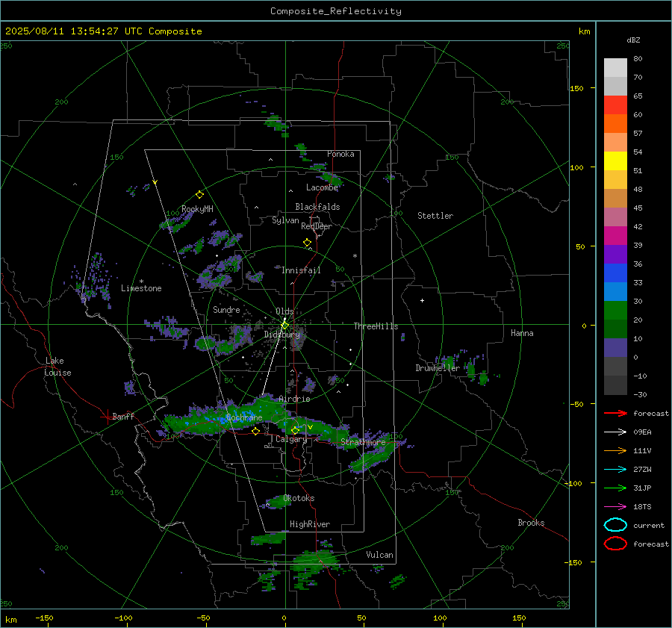Click the Brooks city label
The height and width of the screenshot is (628, 672).
click(531, 523)
